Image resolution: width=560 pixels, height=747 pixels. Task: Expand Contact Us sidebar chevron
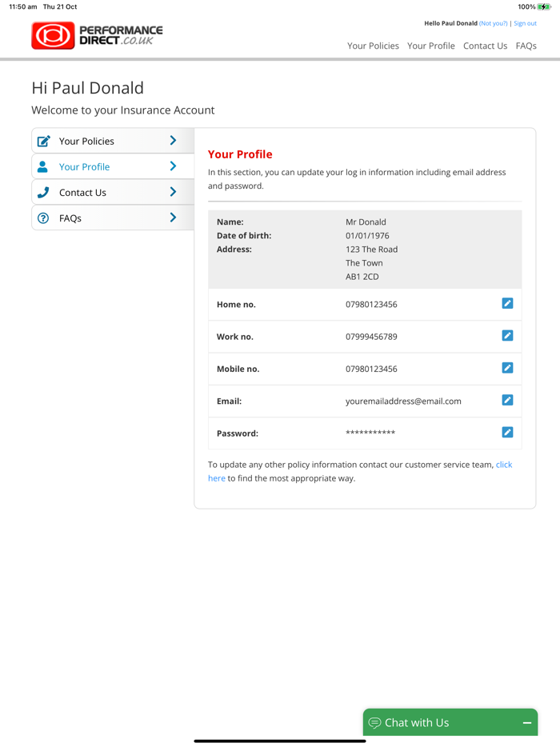click(x=173, y=193)
